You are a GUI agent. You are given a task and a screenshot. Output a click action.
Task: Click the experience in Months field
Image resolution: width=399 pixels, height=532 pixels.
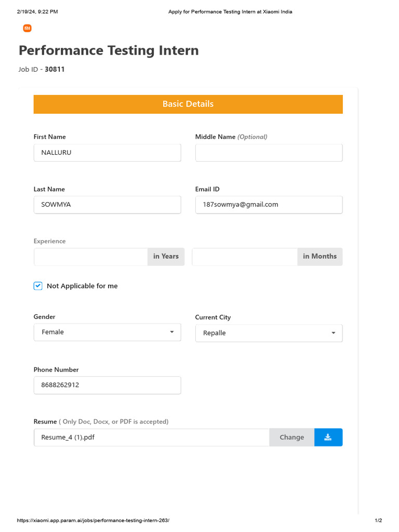point(245,257)
